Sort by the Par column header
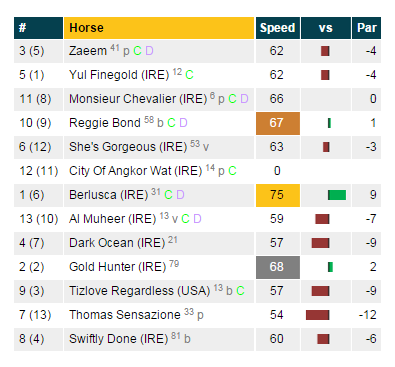This screenshot has width=395, height=367. [x=366, y=28]
